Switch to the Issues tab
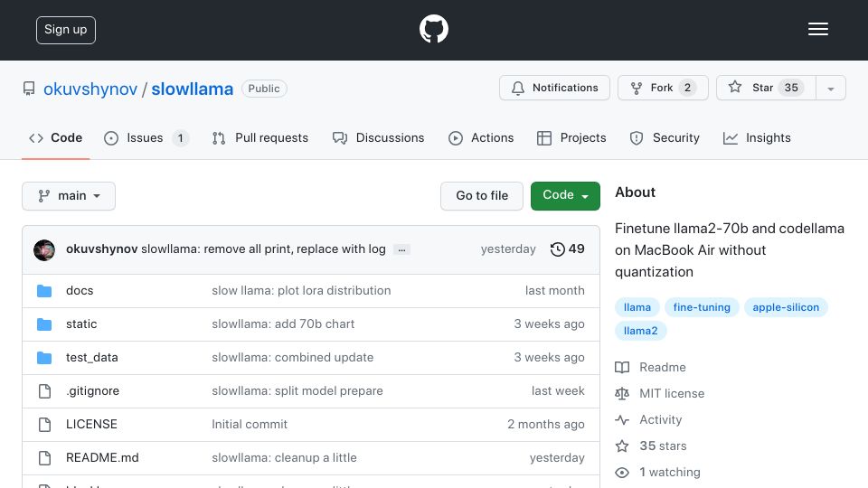Viewport: 868px width, 488px height. [146, 137]
